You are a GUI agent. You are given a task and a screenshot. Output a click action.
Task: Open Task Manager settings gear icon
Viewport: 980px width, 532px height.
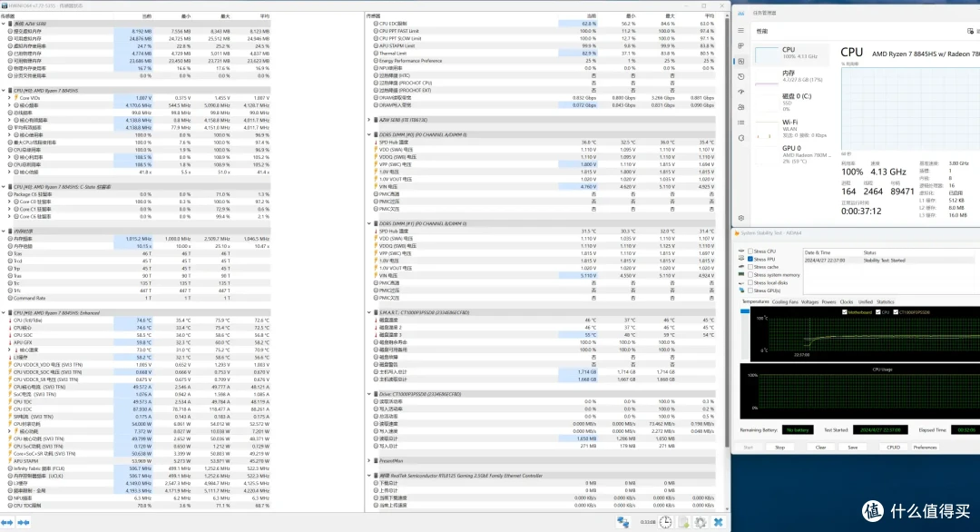click(740, 218)
